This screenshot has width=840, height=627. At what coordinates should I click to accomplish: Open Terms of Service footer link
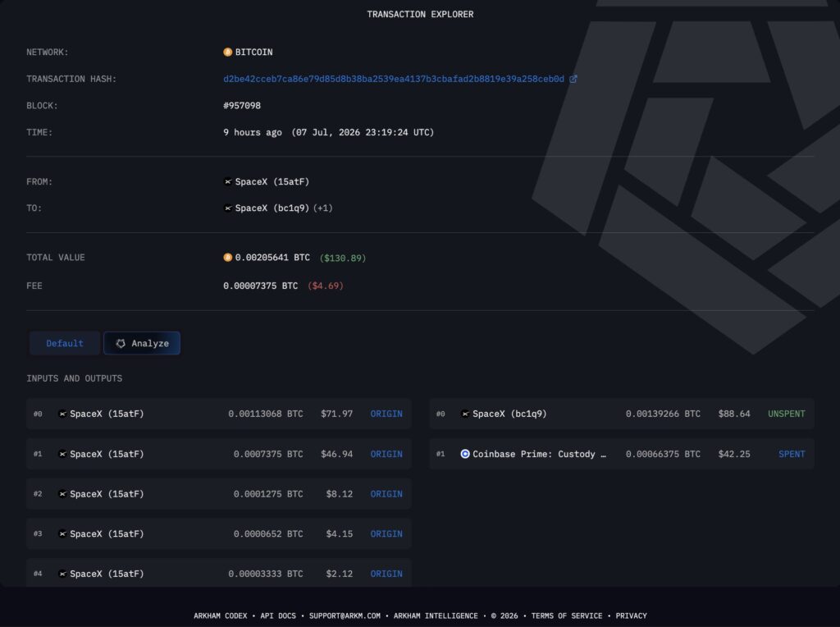(x=566, y=616)
